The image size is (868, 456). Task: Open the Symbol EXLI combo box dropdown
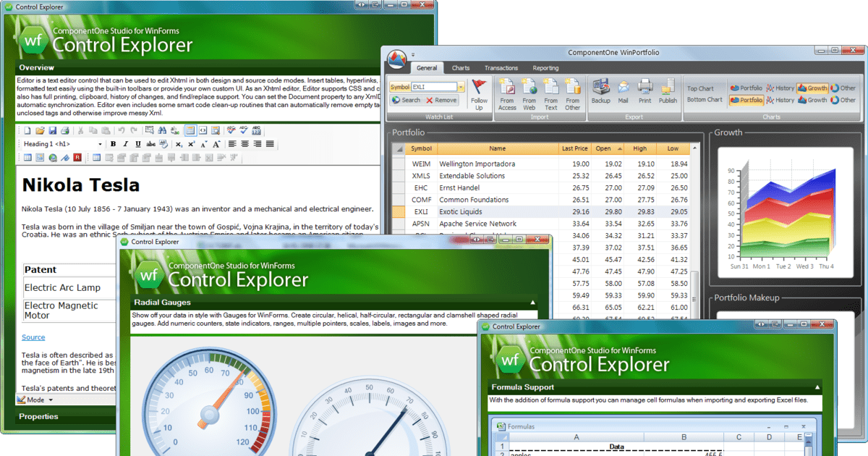click(461, 86)
